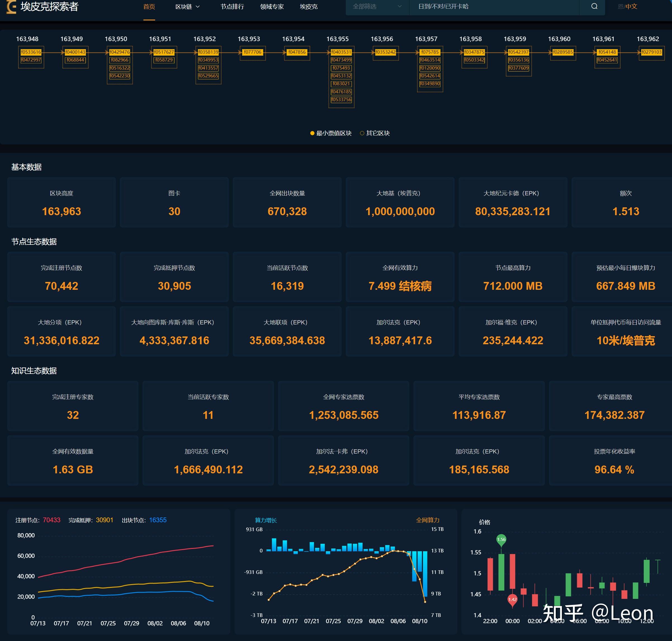This screenshot has width=672, height=641.
Task: Select block f075785
Action: click(x=430, y=52)
